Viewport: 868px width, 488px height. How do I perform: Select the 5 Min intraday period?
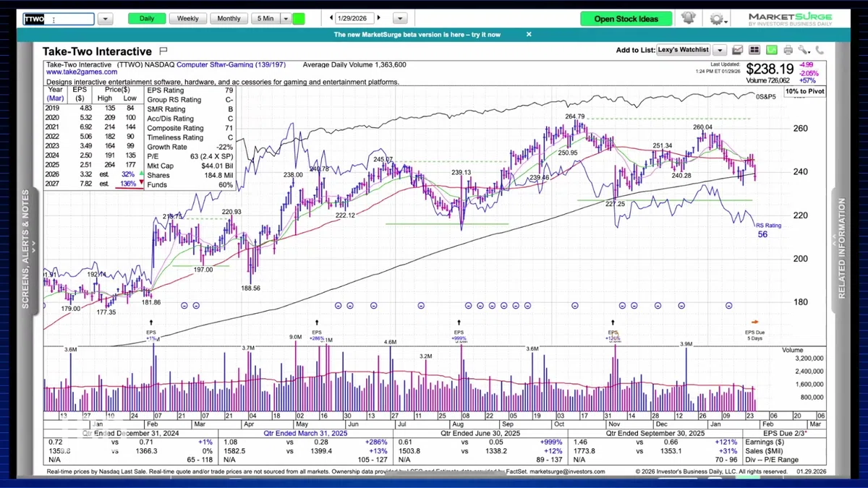pos(265,19)
